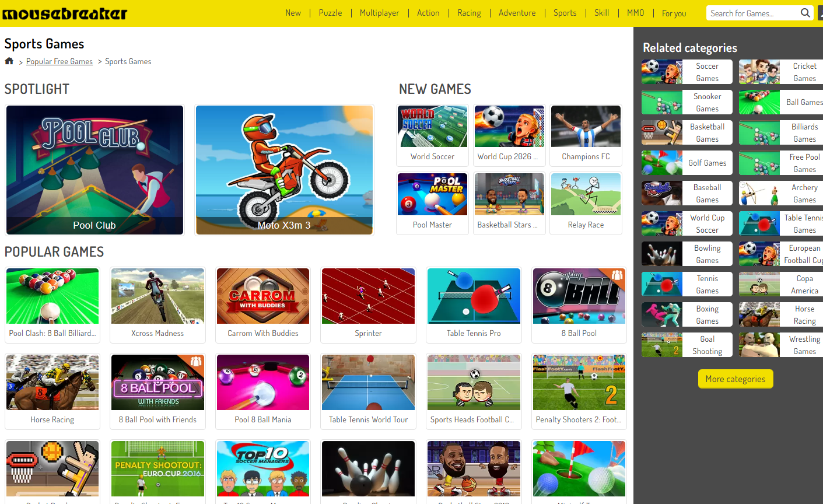Choose the Action navigation item
The width and height of the screenshot is (823, 504).
428,13
